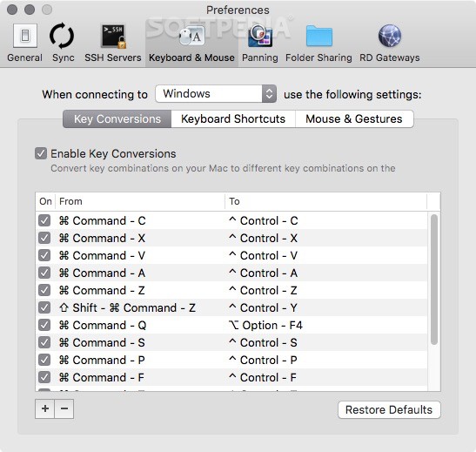The height and width of the screenshot is (452, 476).
Task: Uncheck the Command - X conversion
Action: pos(44,238)
